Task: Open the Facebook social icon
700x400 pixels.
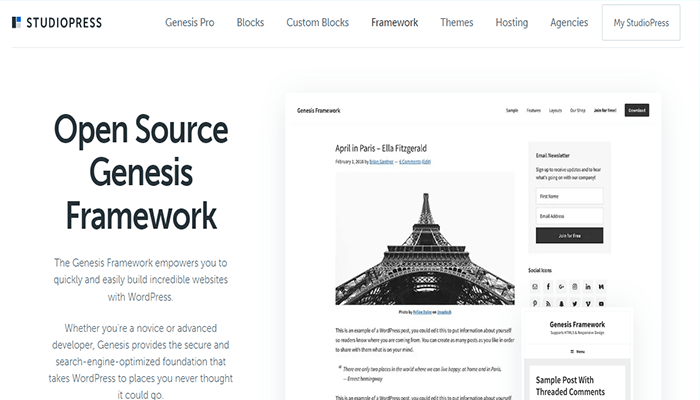Action: tap(549, 287)
